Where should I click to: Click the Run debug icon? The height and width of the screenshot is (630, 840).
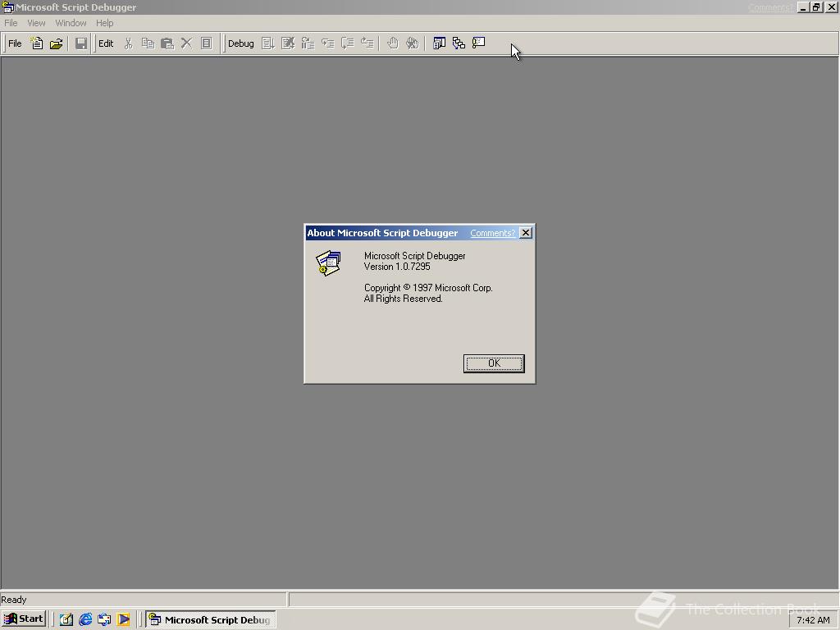tap(268, 43)
